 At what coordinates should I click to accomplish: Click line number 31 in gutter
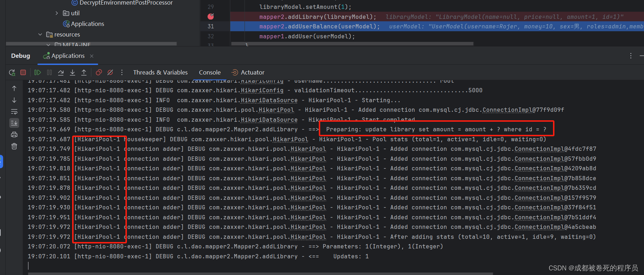[211, 26]
